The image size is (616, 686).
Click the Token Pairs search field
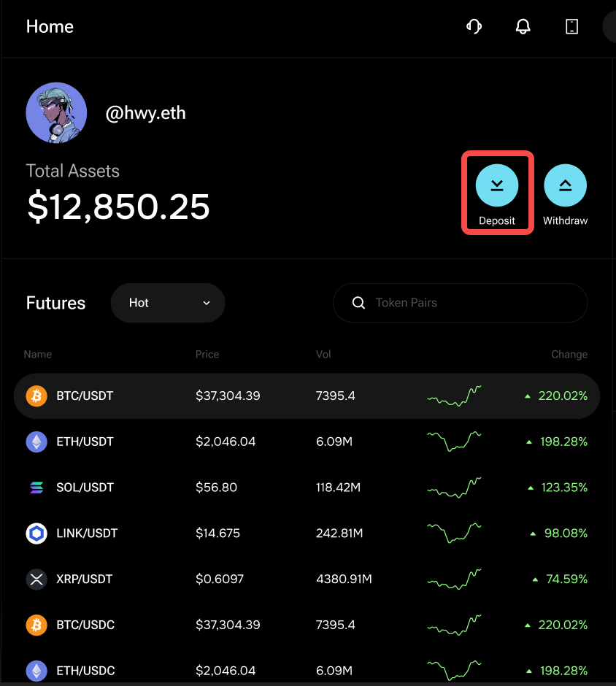click(461, 303)
